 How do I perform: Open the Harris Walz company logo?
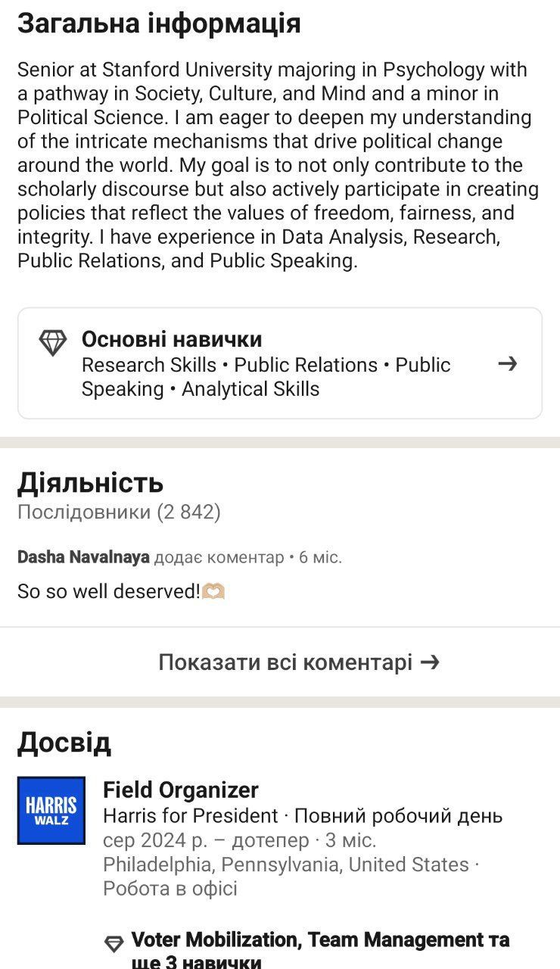[x=51, y=810]
